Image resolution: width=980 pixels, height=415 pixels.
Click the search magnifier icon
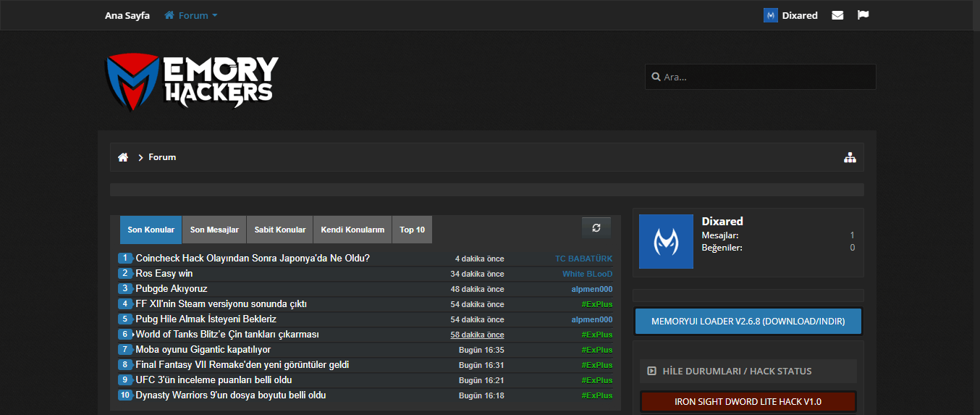[656, 77]
